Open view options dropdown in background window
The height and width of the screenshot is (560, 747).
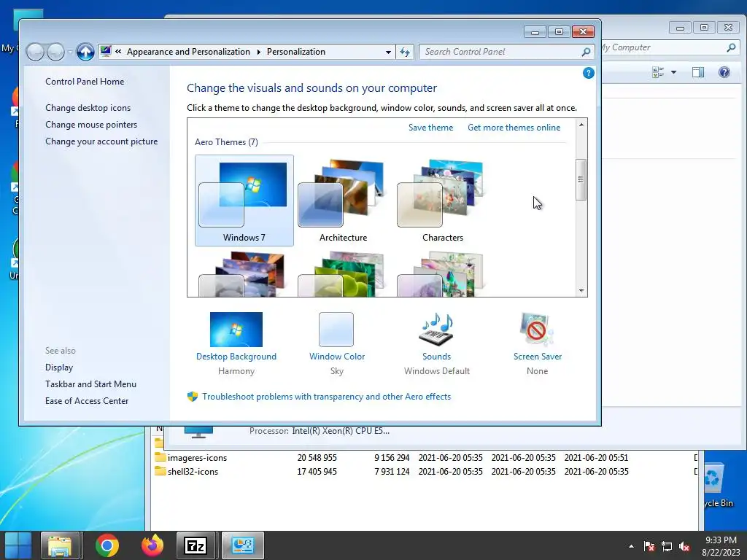[673, 72]
